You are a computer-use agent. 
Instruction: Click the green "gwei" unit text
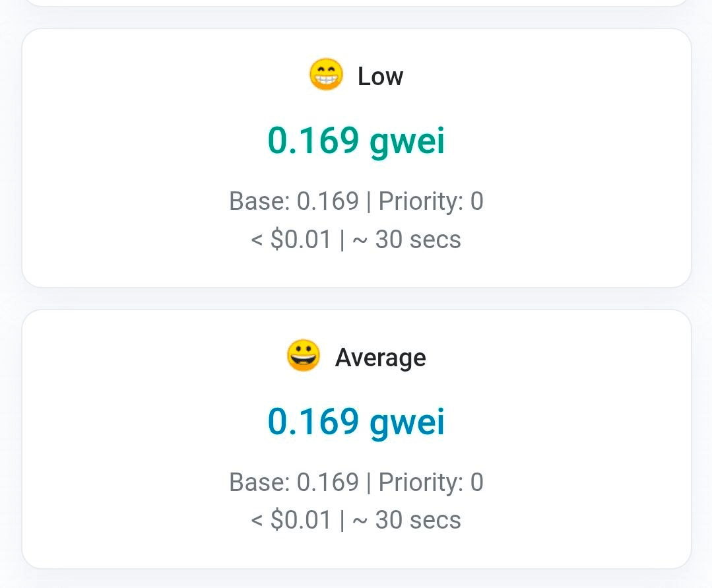pyautogui.click(x=407, y=142)
